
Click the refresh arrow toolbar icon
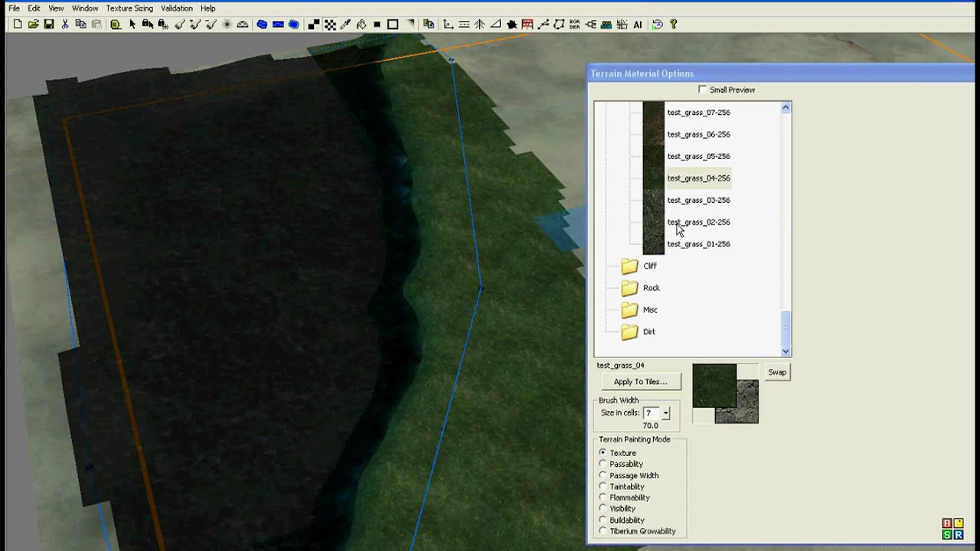point(658,24)
